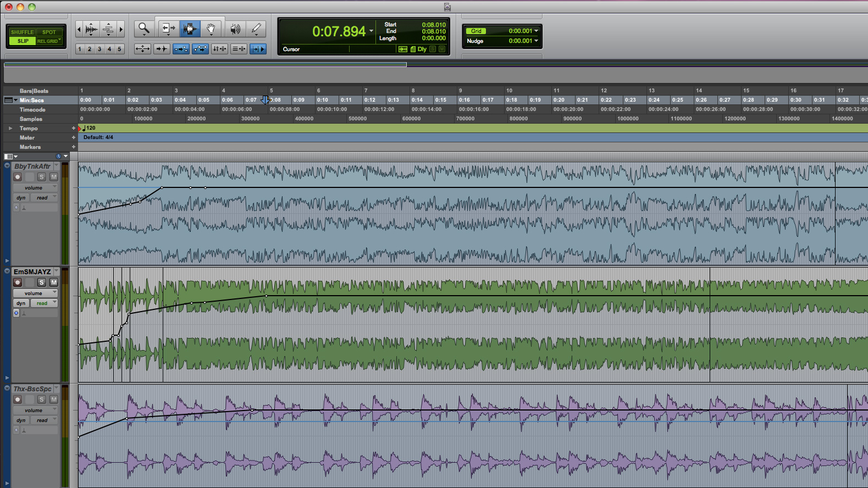Viewport: 868px width, 488px height.
Task: Record-enable the BbyTnkAftr track
Action: [x=18, y=177]
